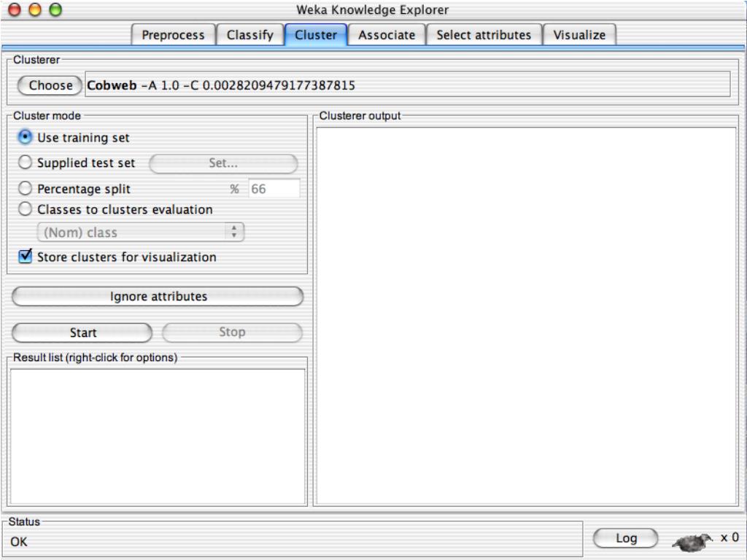Open the Preprocess tab
Image resolution: width=747 pixels, height=560 pixels.
(x=173, y=35)
